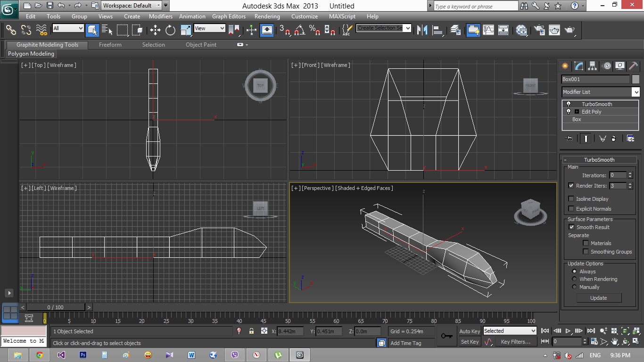Viewport: 644px width, 362px height.
Task: Open the key filter Selected dropdown
Action: tap(510, 331)
